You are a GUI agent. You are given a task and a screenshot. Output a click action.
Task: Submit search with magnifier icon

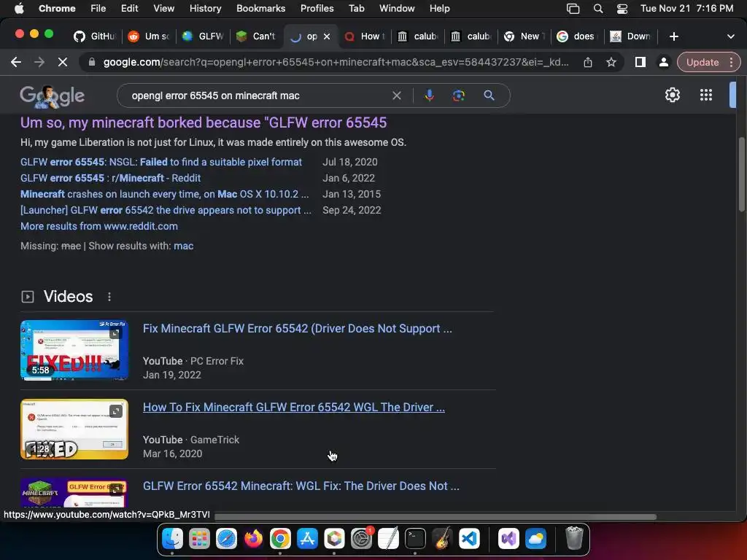click(x=489, y=96)
